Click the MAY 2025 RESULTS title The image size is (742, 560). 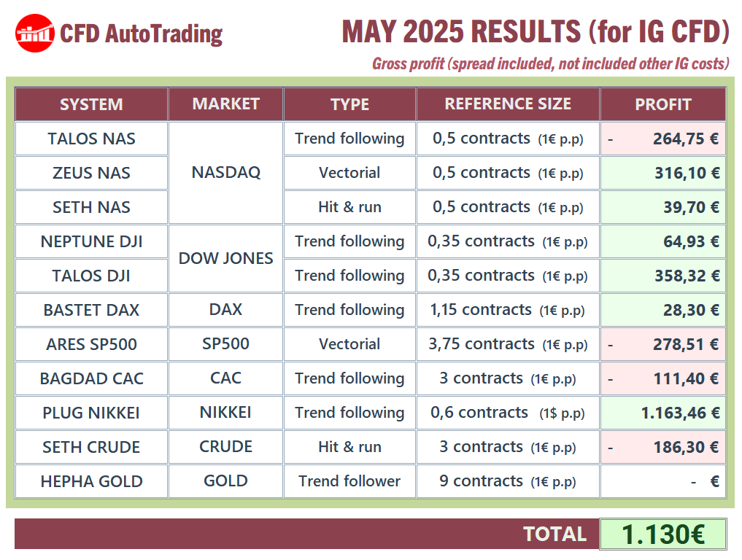pos(536,31)
